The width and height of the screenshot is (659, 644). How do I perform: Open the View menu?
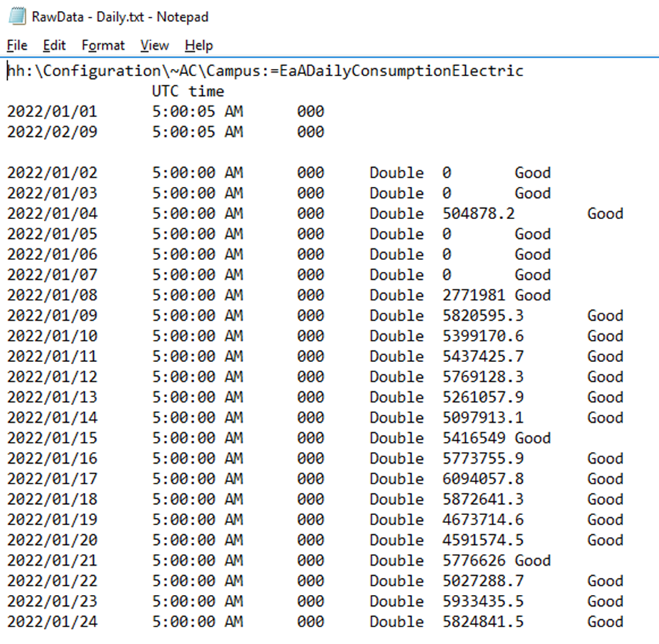click(155, 45)
